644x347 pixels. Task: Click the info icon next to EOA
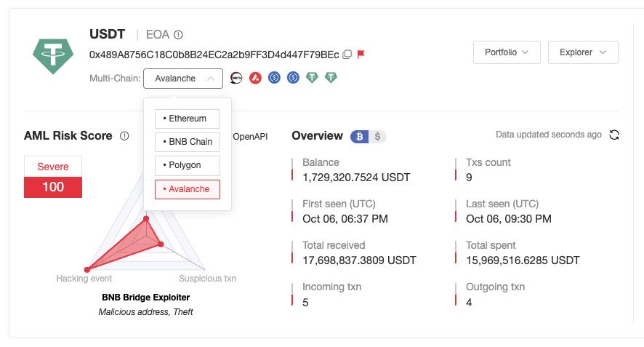coord(178,34)
